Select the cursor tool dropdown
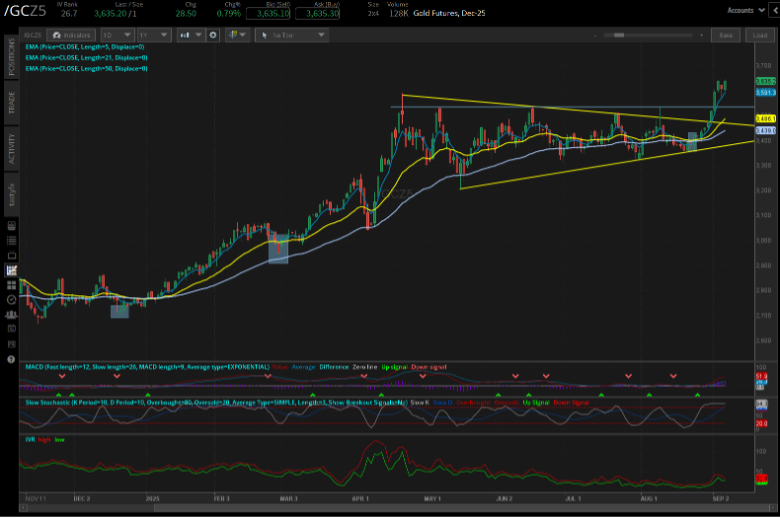 click(293, 34)
